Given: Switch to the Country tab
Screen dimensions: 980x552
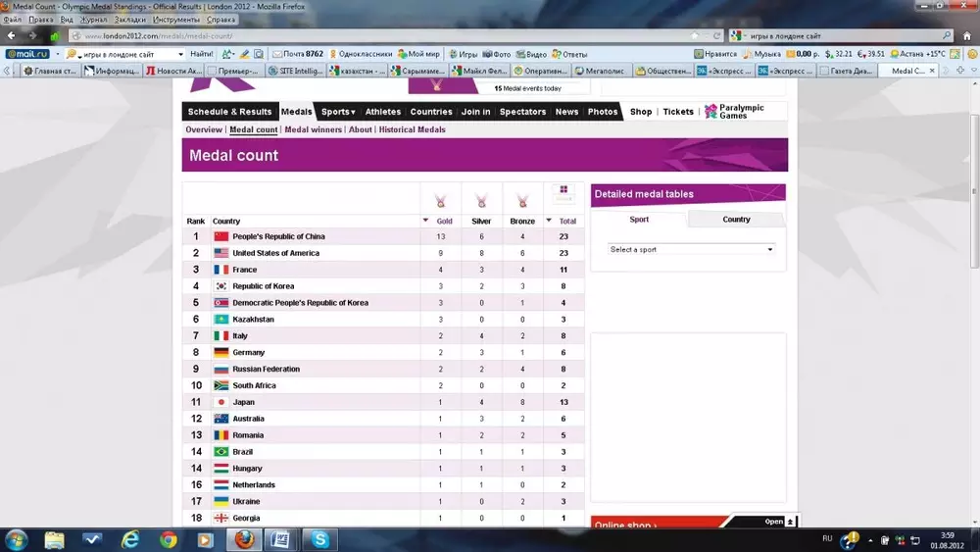Looking at the screenshot, I should coord(736,220).
